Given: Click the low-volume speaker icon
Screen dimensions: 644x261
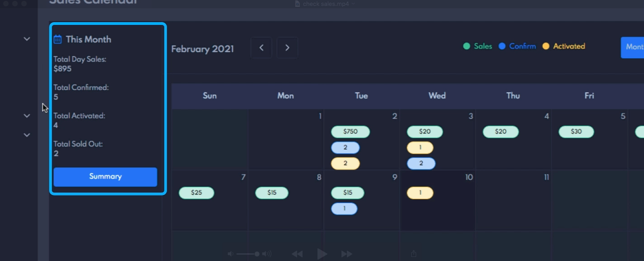Looking at the screenshot, I should coord(231,254).
